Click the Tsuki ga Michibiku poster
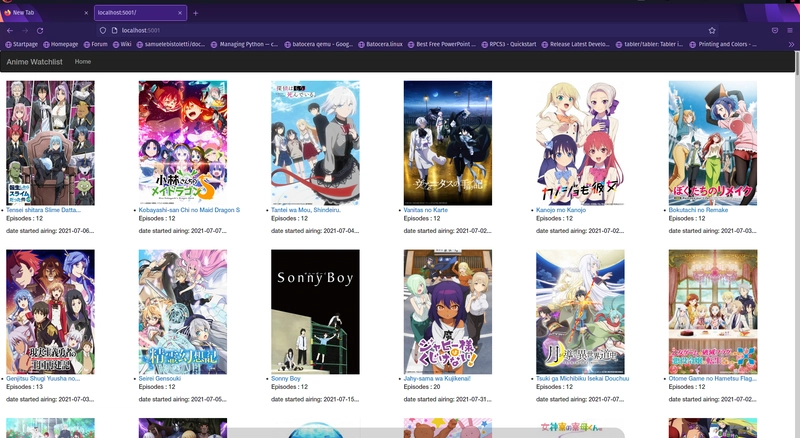Screen dimensions: 800x438 pyautogui.click(x=580, y=312)
